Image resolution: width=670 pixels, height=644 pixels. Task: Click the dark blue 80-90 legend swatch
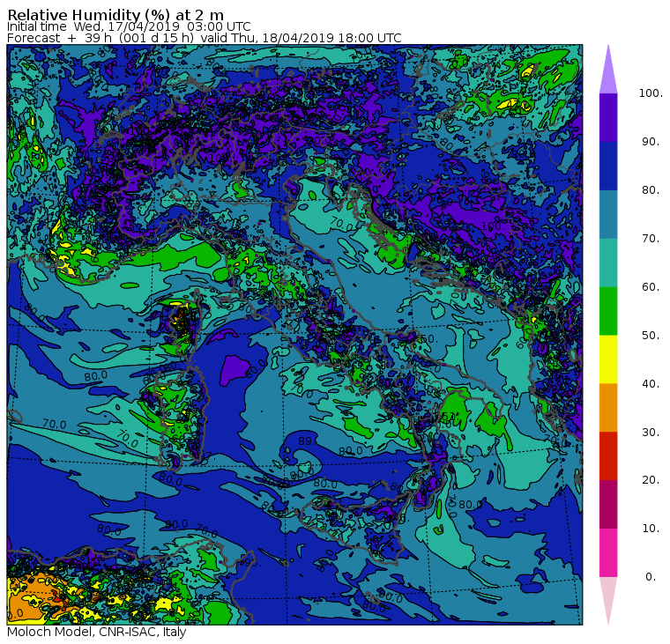608,167
